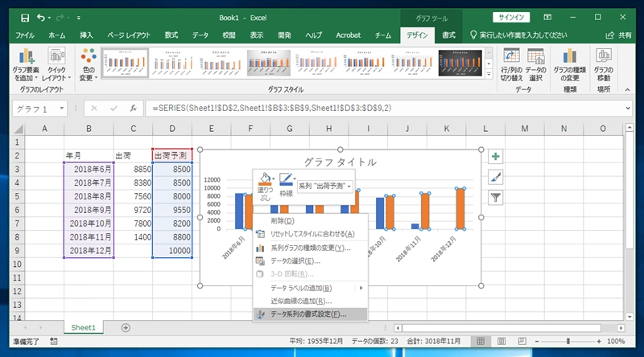The width and height of the screenshot is (644, 357).
Task: Switch to the Insert (挿入) tab
Action: (x=86, y=35)
